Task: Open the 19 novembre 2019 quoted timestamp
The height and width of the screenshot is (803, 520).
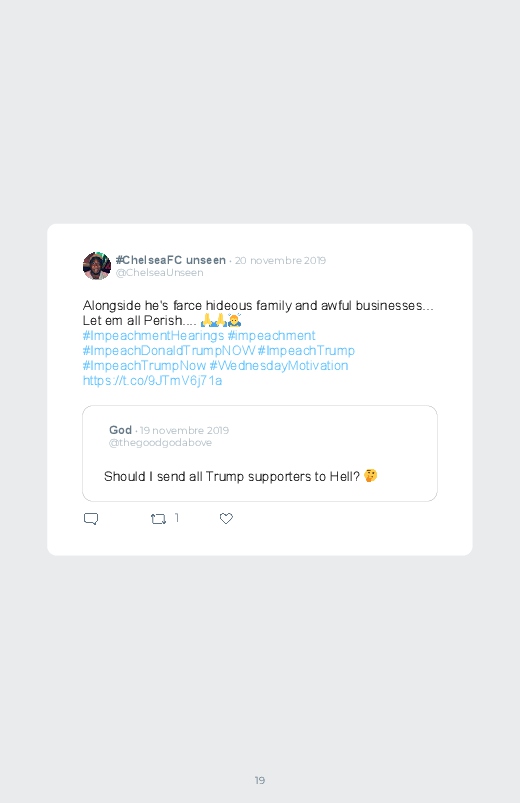Action: (x=184, y=430)
